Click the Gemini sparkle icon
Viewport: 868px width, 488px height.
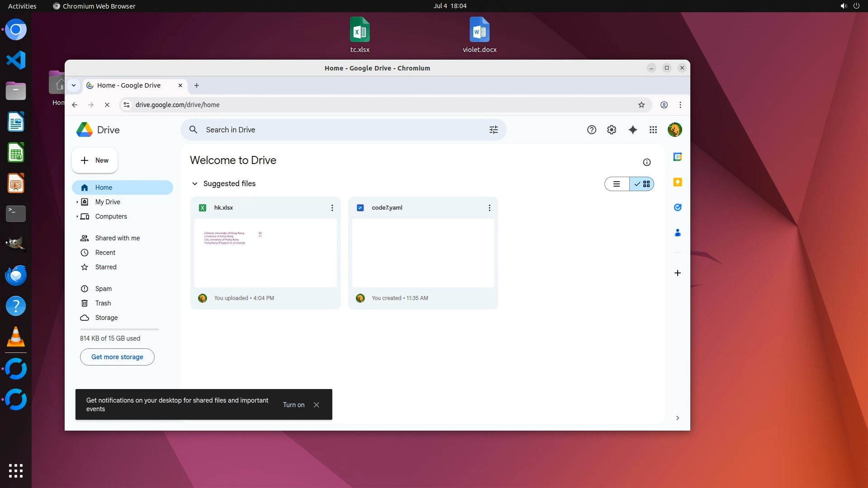pos(632,130)
